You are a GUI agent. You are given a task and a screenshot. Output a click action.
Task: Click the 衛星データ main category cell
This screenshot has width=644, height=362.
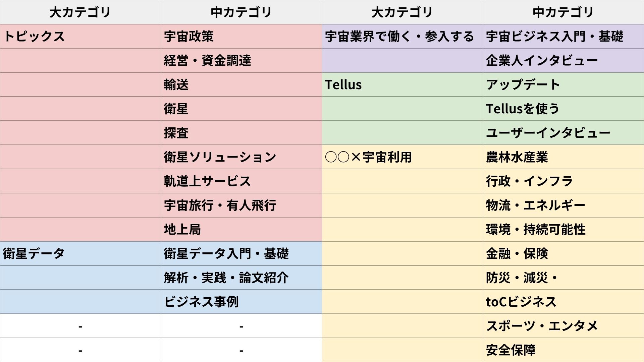click(80, 253)
